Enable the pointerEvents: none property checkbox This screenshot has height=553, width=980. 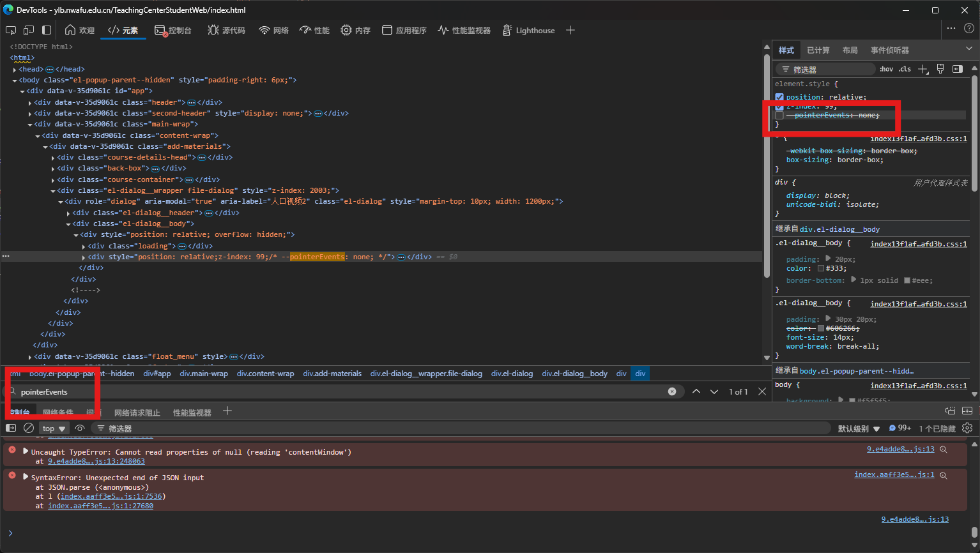[779, 116]
